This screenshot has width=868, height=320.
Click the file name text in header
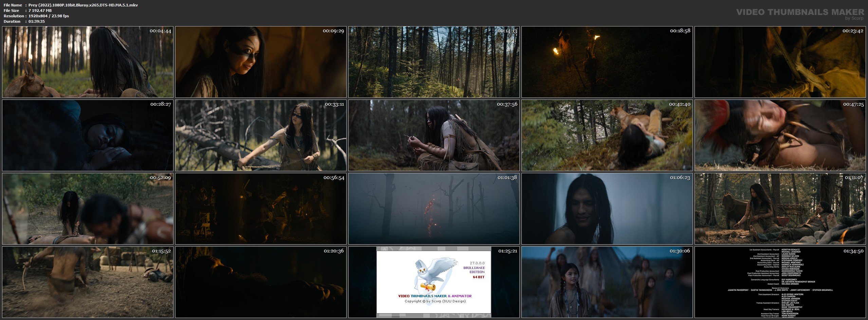83,5
